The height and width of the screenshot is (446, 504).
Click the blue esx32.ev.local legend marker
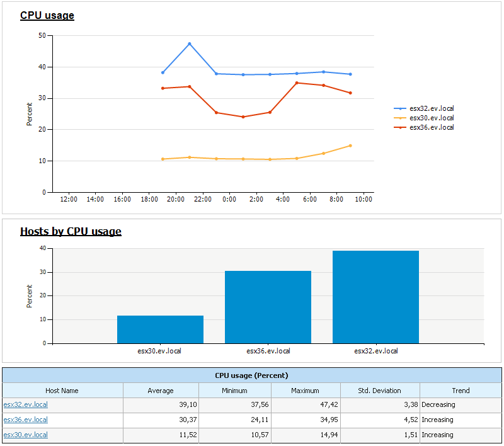click(400, 108)
